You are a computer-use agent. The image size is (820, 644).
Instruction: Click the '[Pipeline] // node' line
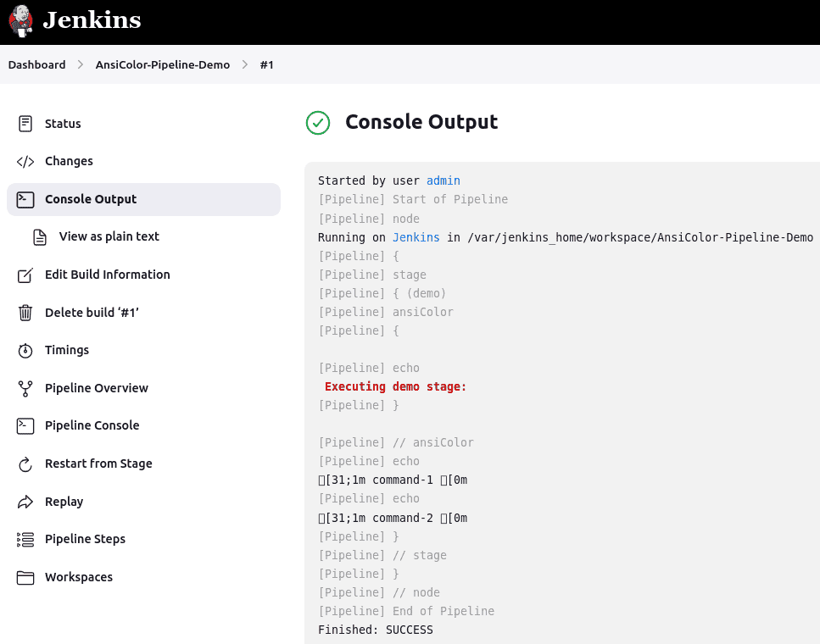pos(379,593)
